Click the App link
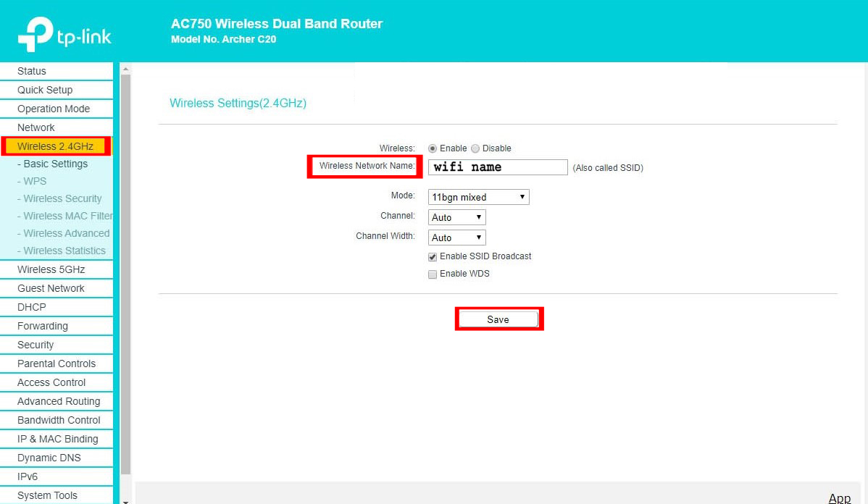This screenshot has width=868, height=504. [839, 497]
